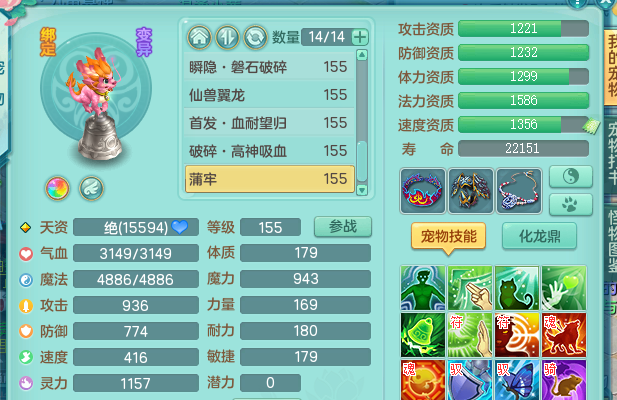Select 瞬隐·磐石破碎 in the pet list
Image resolution: width=617 pixels, height=400 pixels.
(x=270, y=67)
